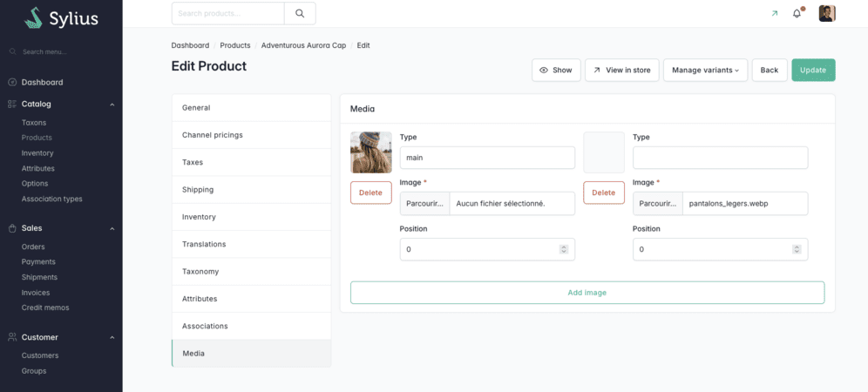
Task: Open the Shipping tab
Action: coord(251,189)
